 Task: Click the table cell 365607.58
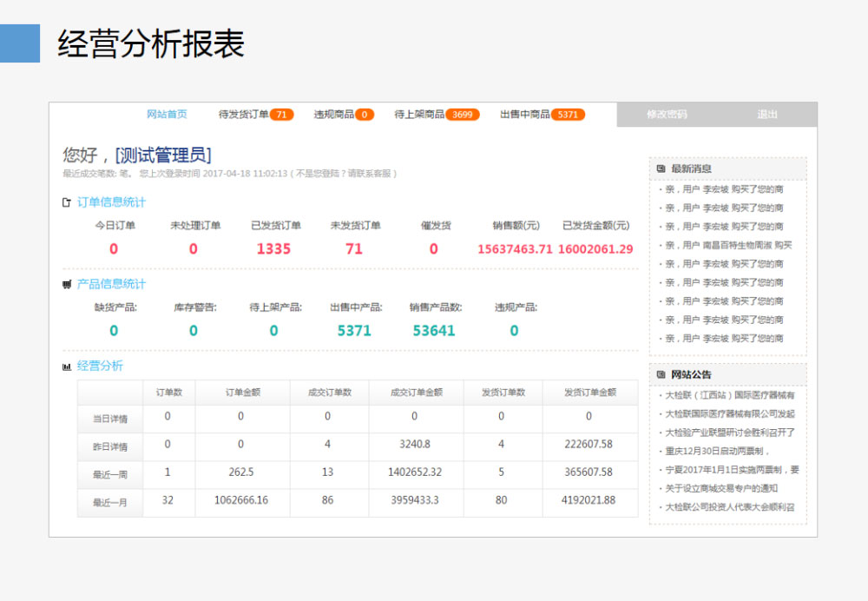pyautogui.click(x=589, y=472)
